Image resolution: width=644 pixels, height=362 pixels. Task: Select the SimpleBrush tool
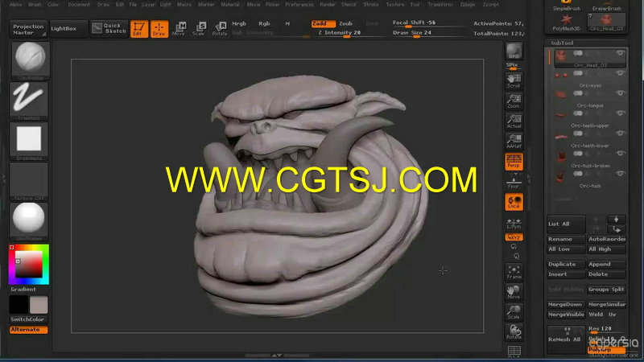coord(567,6)
